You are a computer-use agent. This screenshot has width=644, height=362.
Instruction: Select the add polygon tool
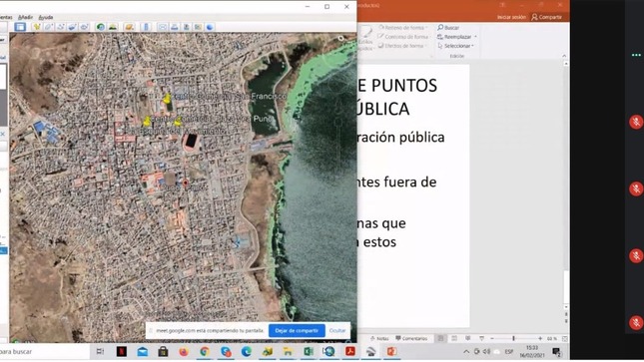coord(49,27)
